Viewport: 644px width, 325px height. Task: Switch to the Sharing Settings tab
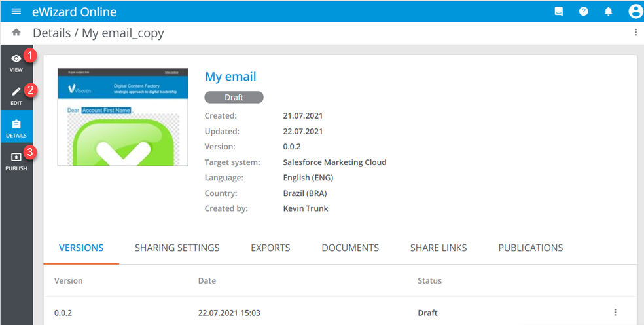[x=177, y=248]
